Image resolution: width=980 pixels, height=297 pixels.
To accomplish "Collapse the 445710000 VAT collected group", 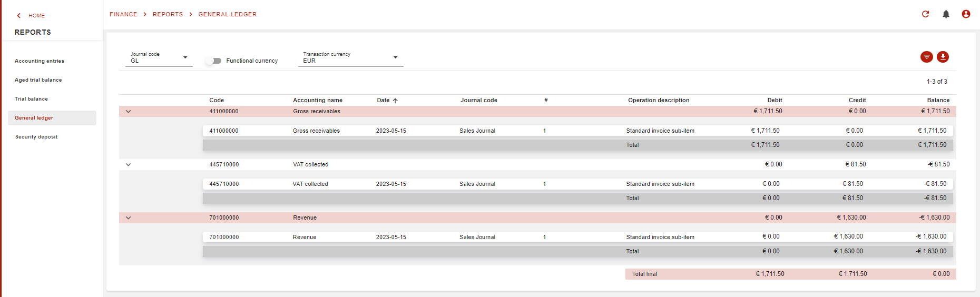I will coord(128,165).
